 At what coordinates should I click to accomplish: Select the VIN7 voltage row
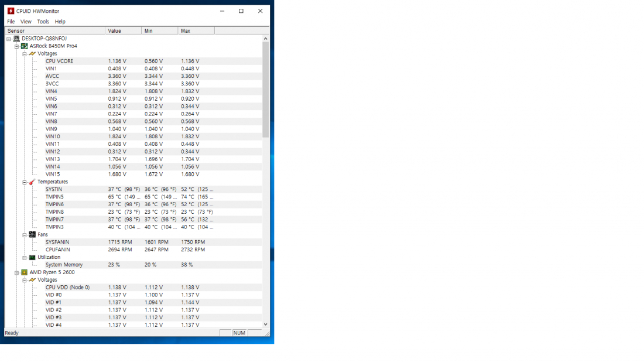[x=153, y=114]
